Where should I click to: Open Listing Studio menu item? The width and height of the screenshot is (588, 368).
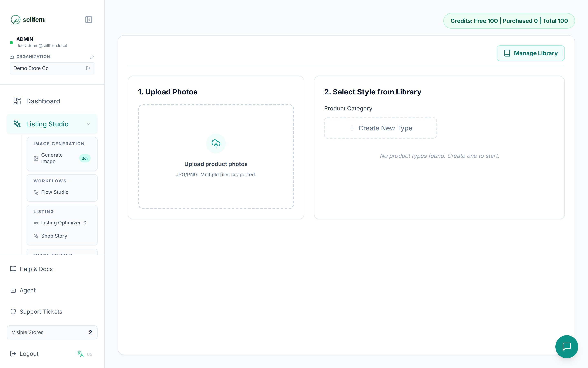tap(52, 124)
